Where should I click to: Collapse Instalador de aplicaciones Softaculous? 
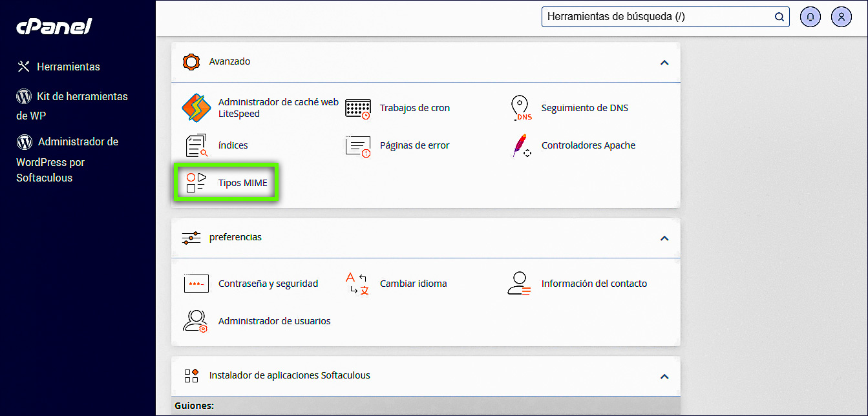[664, 375]
